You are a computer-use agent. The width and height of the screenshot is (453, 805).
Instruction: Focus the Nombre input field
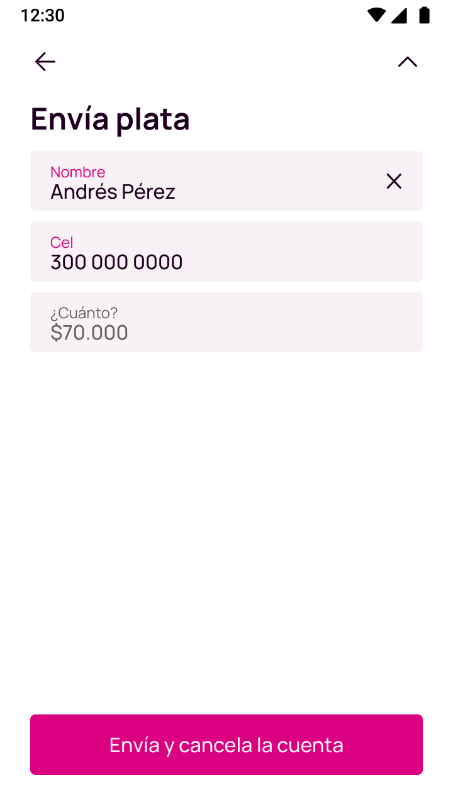226,181
